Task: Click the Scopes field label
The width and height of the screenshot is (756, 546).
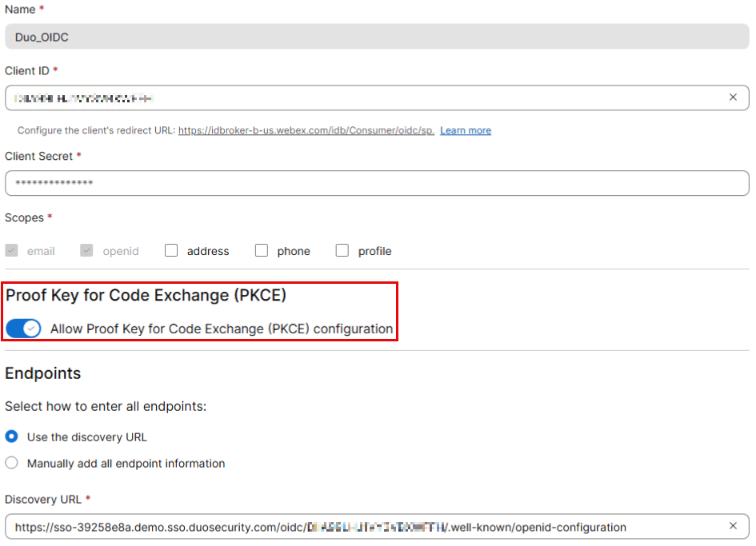Action: pyautogui.click(x=24, y=217)
